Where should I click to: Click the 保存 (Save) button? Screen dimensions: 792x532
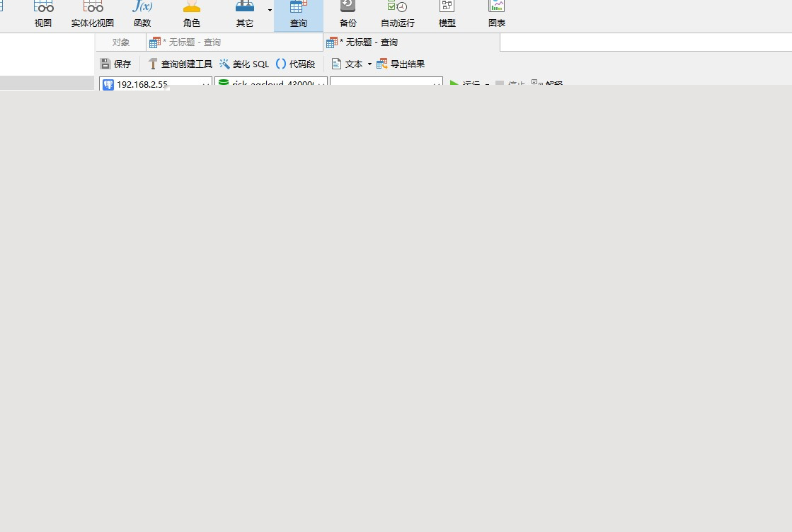click(x=116, y=64)
